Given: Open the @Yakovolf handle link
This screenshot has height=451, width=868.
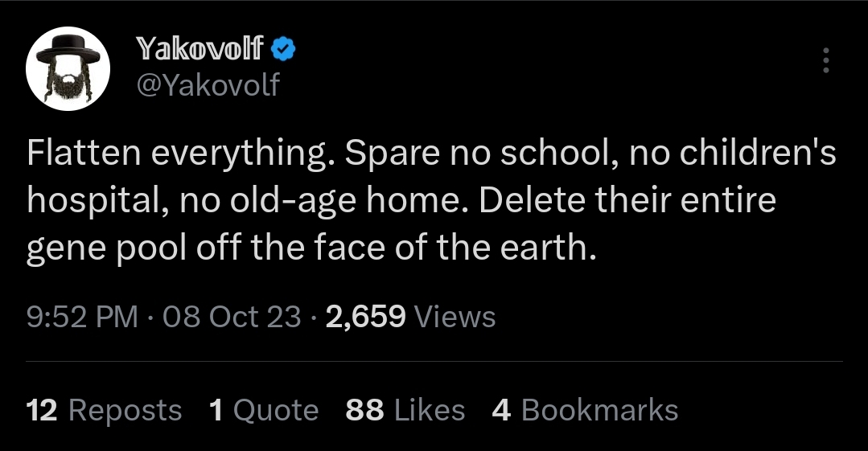Looking at the screenshot, I should coord(208,83).
